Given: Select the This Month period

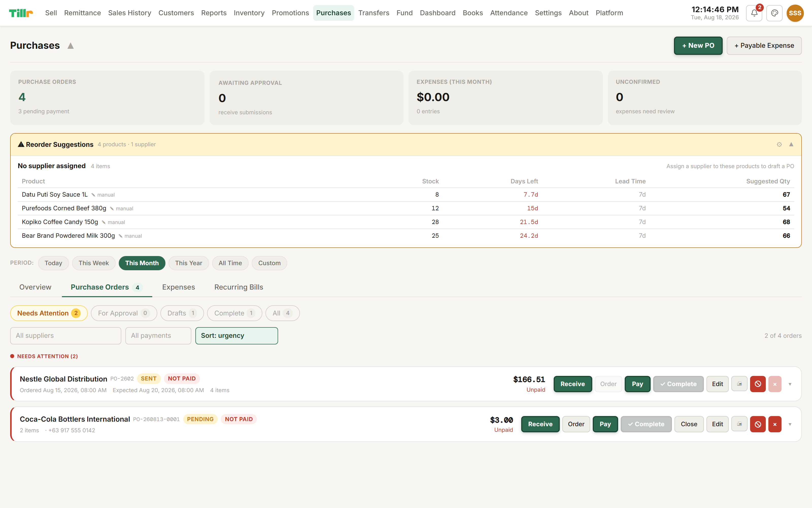Looking at the screenshot, I should point(142,263).
